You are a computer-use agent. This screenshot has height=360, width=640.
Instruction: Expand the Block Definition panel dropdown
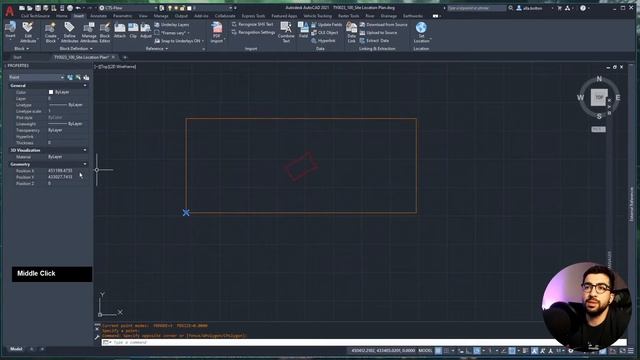(x=76, y=49)
